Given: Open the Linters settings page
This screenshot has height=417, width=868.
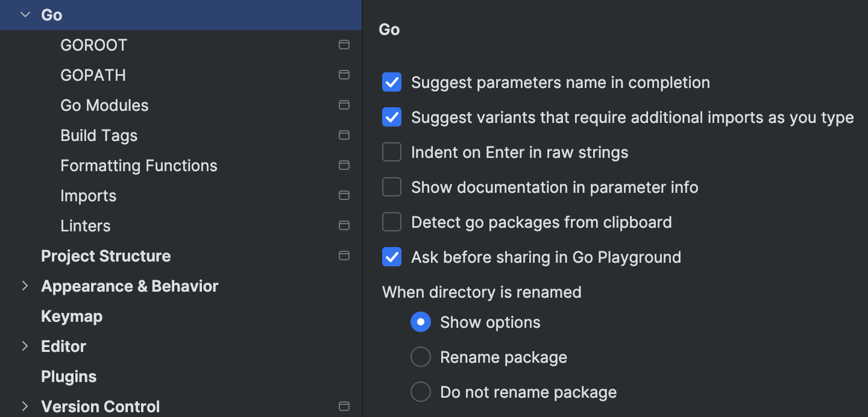Looking at the screenshot, I should pyautogui.click(x=85, y=225).
